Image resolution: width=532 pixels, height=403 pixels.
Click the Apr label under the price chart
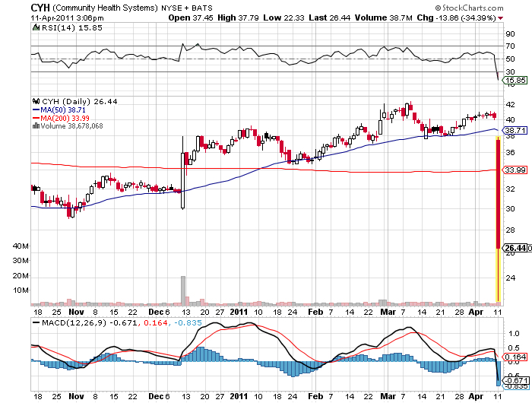[x=476, y=312]
